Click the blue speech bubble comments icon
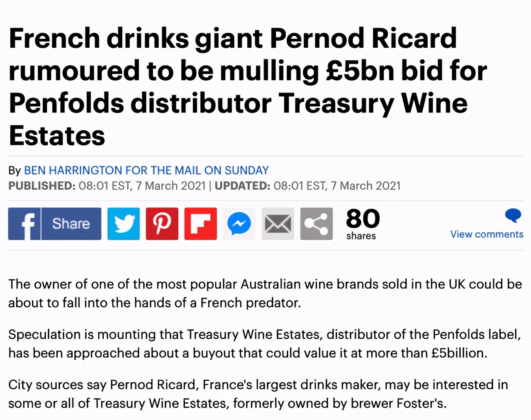Viewport: 531px width, 420px height. 513,215
